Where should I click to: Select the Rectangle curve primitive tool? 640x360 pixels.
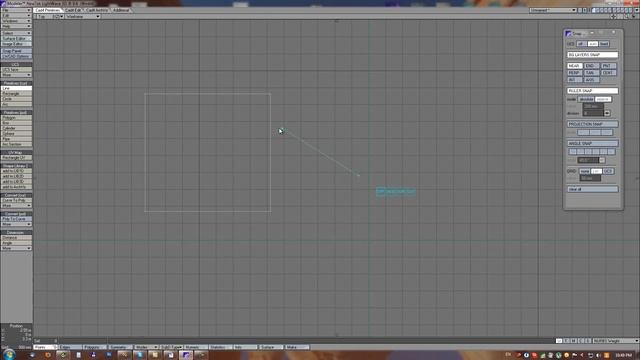click(16, 93)
